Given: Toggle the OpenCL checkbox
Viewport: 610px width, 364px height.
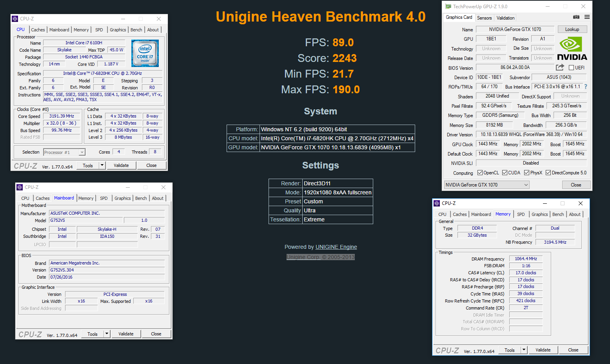Looking at the screenshot, I should [x=480, y=173].
